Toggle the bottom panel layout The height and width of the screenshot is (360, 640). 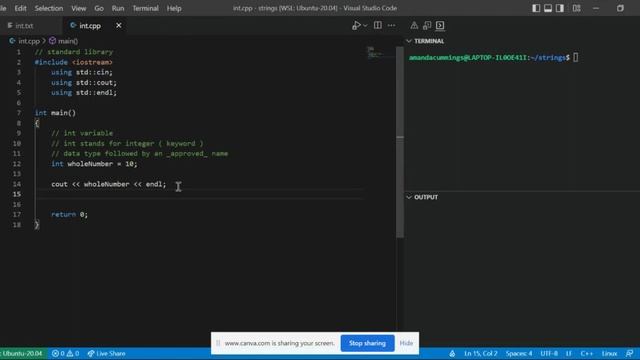(548, 8)
